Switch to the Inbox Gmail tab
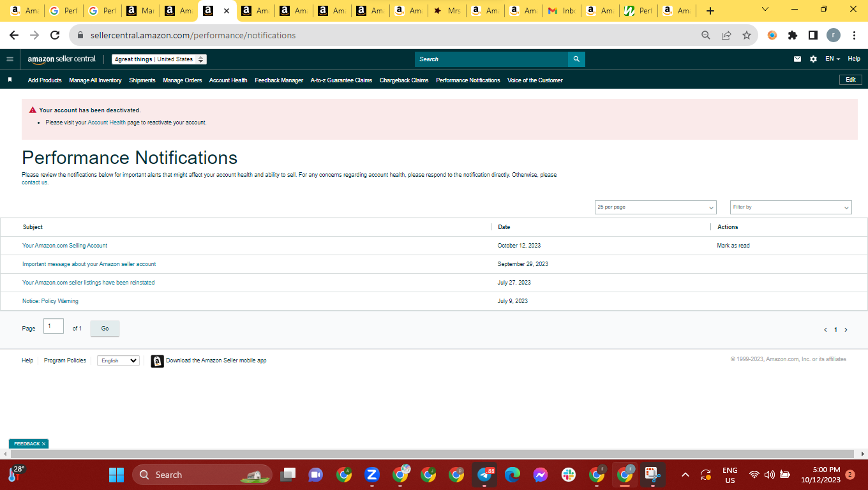 coord(562,11)
